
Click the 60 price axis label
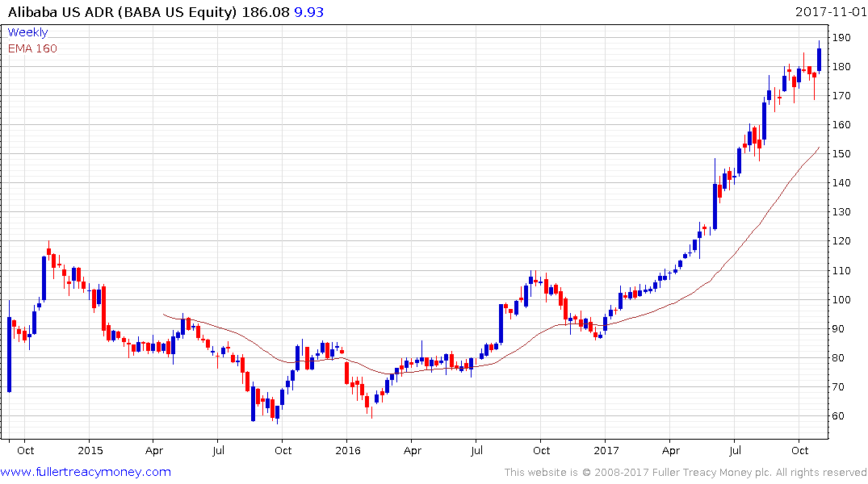tap(839, 416)
